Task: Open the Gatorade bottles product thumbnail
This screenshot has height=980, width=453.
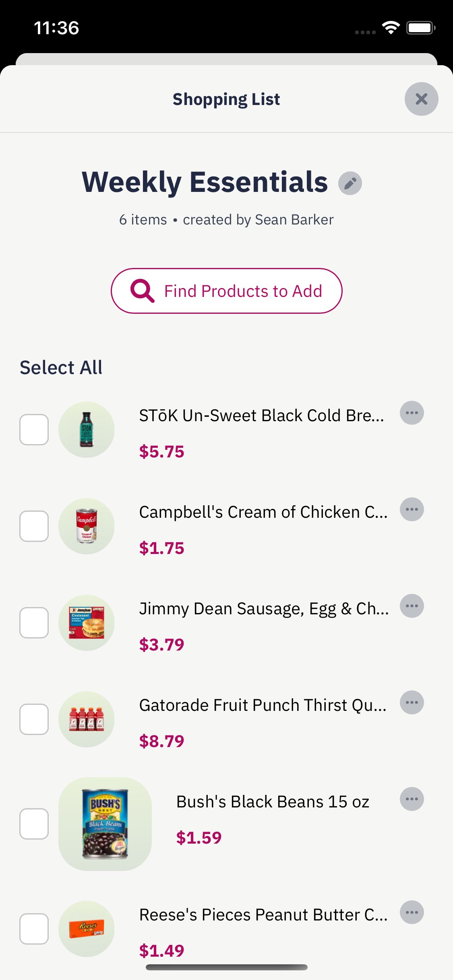Action: point(87,719)
